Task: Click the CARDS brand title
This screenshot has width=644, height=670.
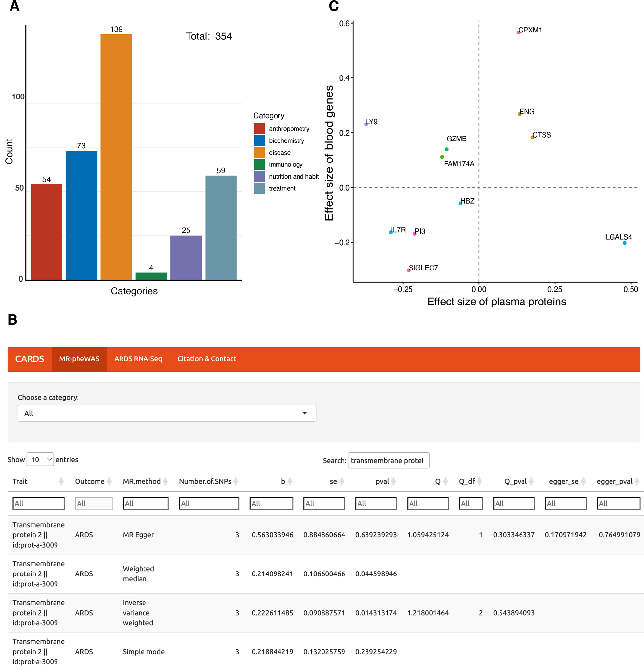Action: 30,359
